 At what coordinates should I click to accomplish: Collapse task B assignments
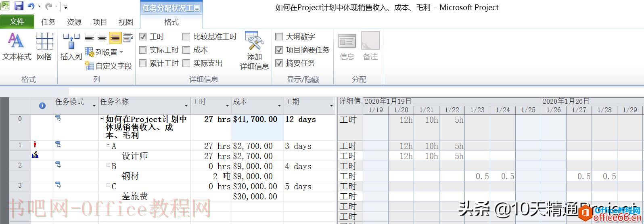tap(108, 165)
